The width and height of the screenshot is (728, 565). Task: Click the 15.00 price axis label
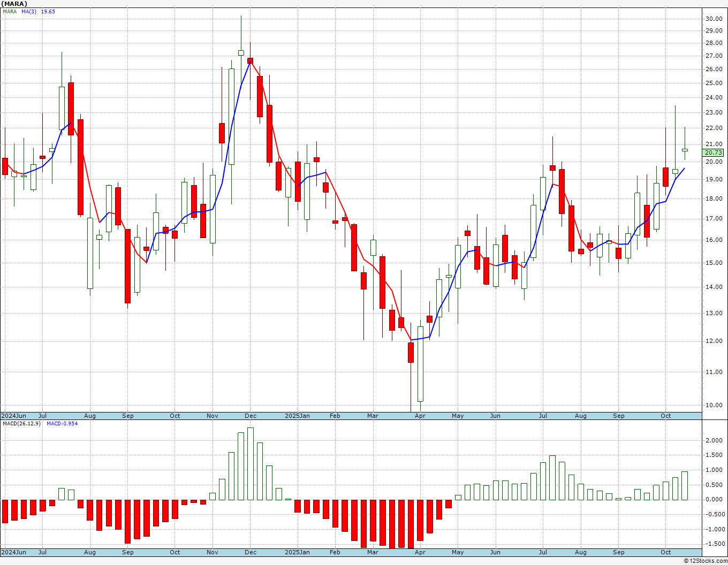(x=714, y=263)
